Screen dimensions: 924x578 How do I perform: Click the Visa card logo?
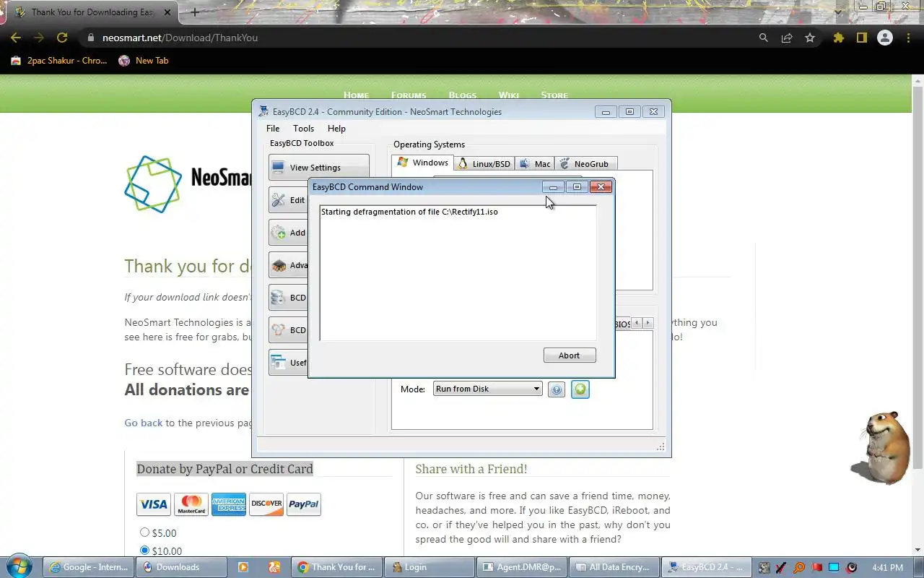click(x=154, y=504)
